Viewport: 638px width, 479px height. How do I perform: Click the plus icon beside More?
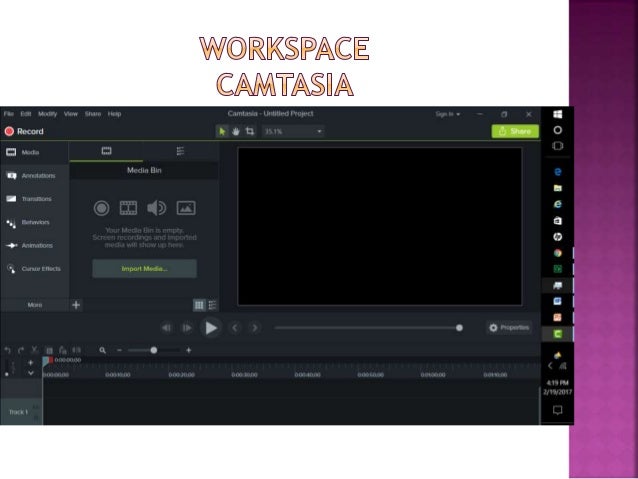76,305
